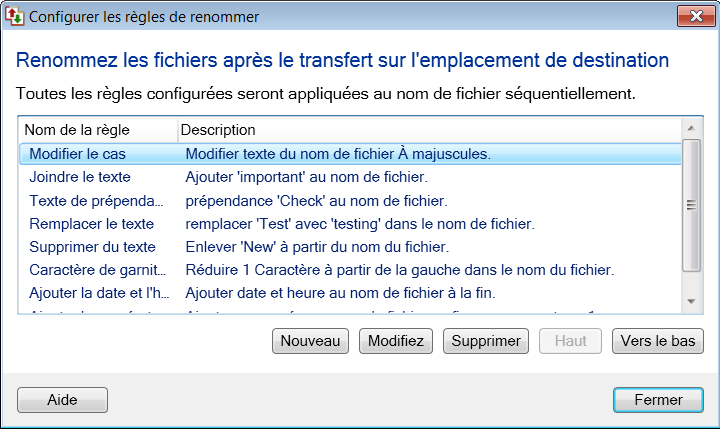The image size is (720, 429).
Task: Close the rename rules dialog window
Action: pyautogui.click(x=693, y=16)
